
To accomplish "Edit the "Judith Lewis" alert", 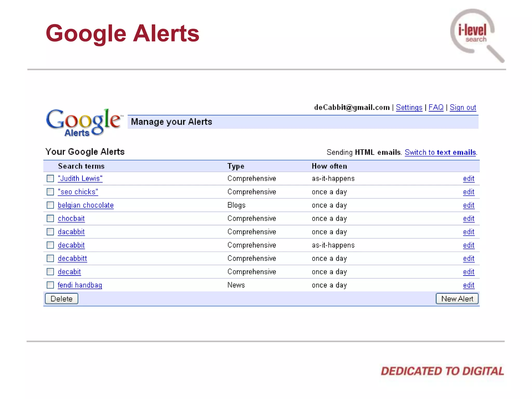I will coord(469,178).
